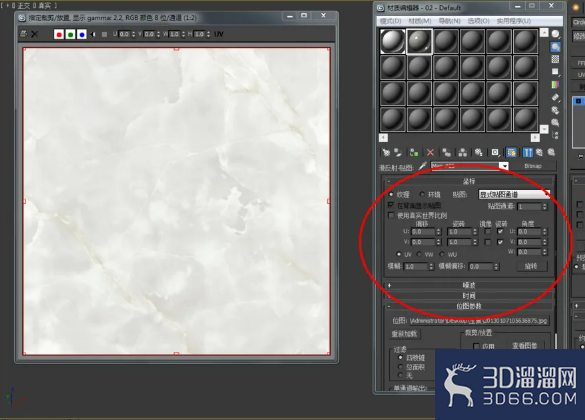Click the Sample Type sphere icon
The image size is (585, 420).
[x=555, y=34]
